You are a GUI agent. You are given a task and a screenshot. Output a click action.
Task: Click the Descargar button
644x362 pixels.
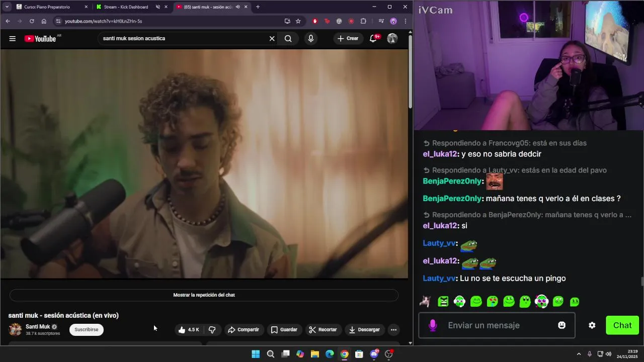[365, 330]
